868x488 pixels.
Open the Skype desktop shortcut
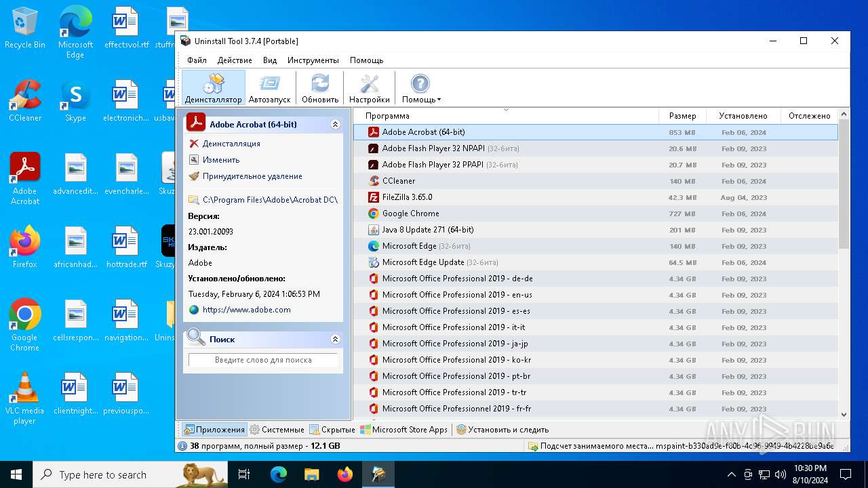click(75, 102)
